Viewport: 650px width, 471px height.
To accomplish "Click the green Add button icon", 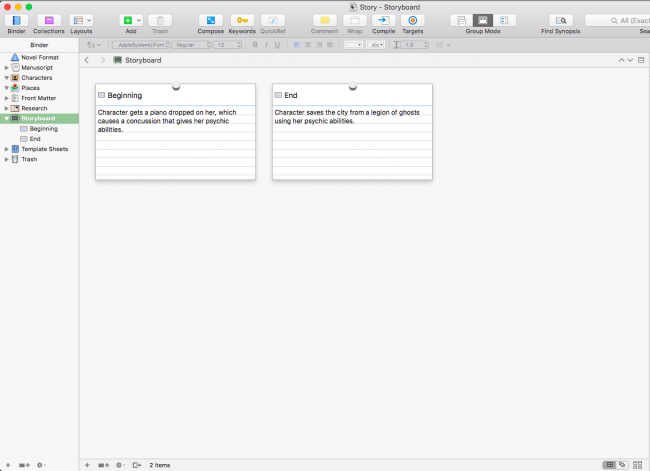I will [x=126, y=20].
